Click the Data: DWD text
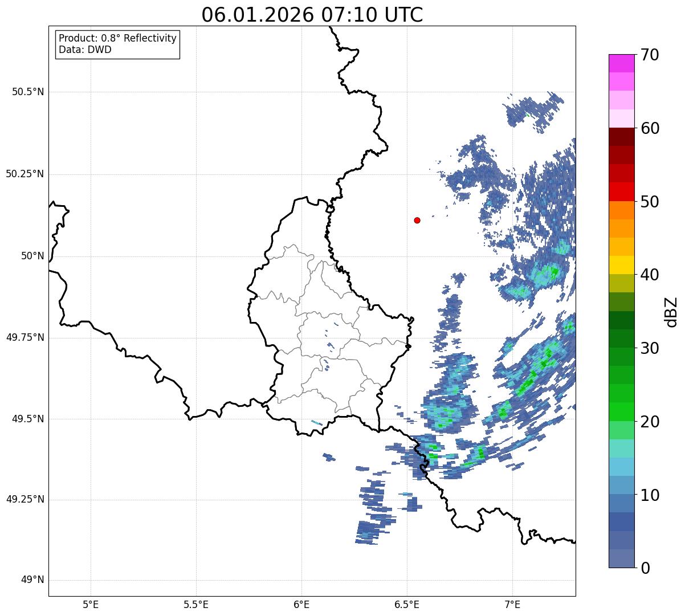 (x=85, y=50)
